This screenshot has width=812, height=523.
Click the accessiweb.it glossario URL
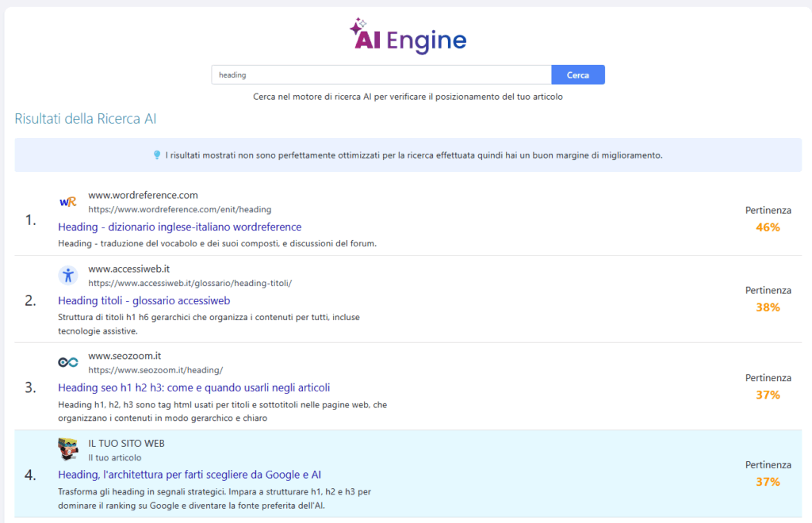coord(190,283)
